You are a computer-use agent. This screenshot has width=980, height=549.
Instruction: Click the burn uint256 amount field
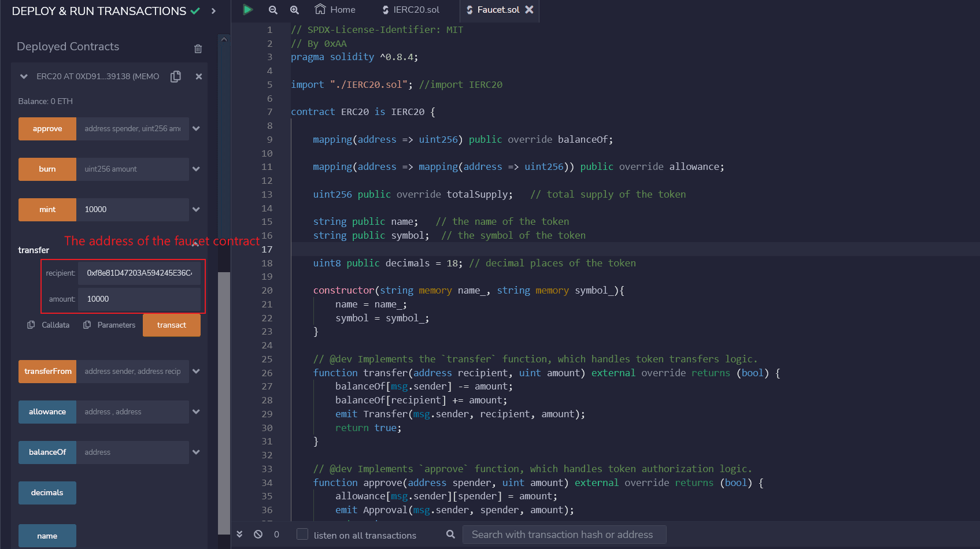click(132, 169)
